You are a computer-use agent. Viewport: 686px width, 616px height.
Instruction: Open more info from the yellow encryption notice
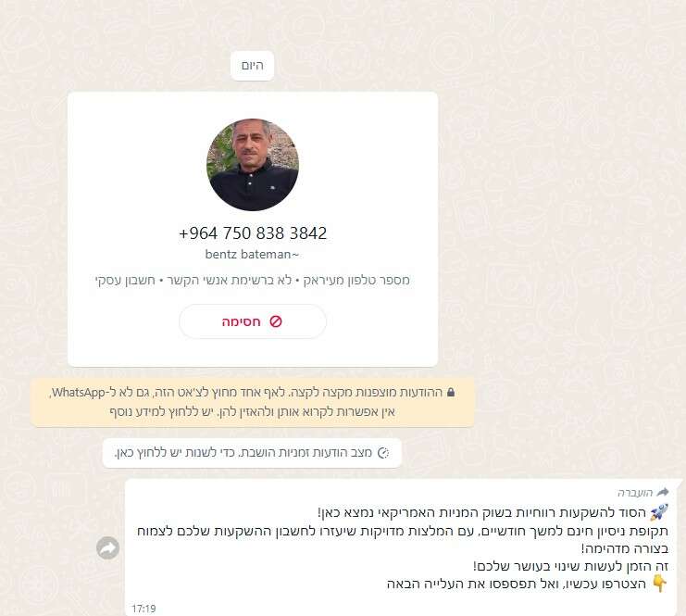253,402
